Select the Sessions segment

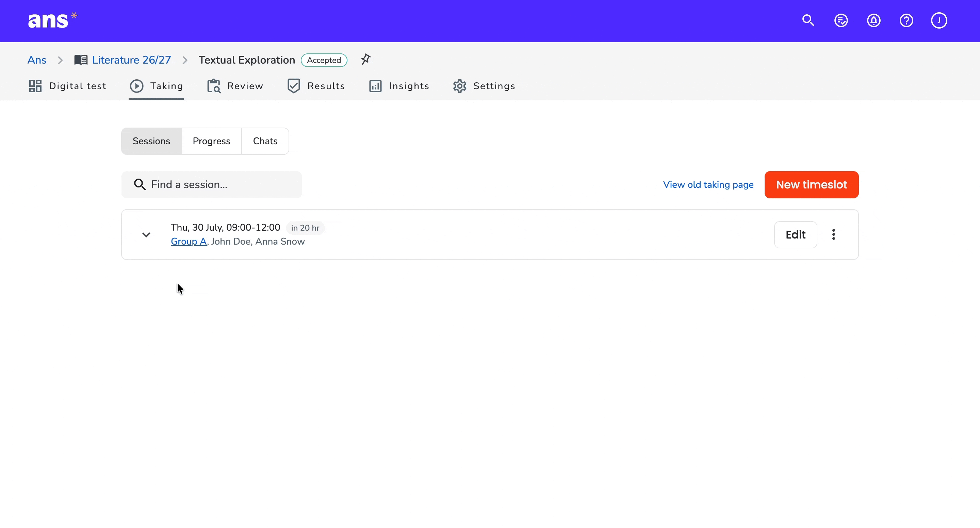[x=151, y=141]
